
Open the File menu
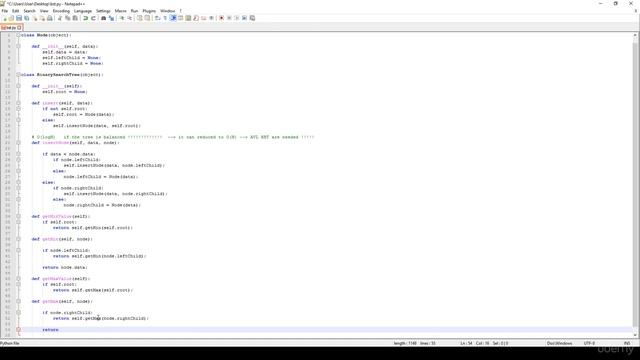[x=5, y=11]
